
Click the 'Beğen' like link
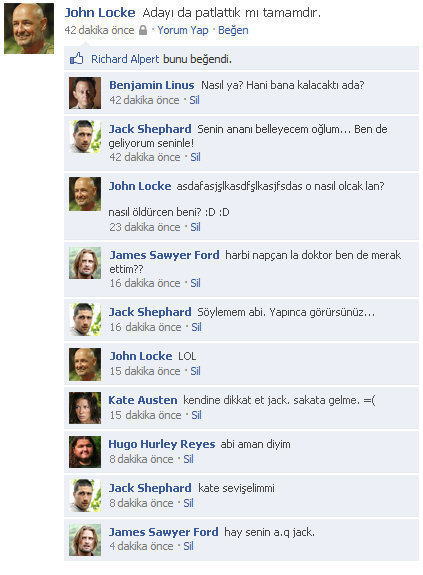coord(233,30)
